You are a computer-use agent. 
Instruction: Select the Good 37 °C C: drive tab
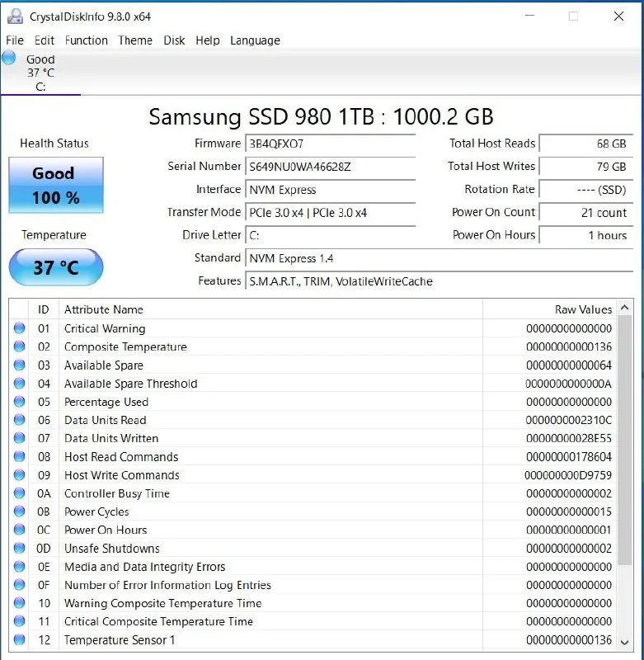coord(40,73)
